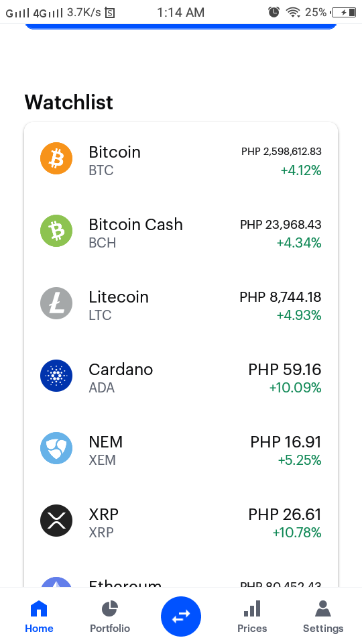Open Bitcoin price PHP 2,598,612.83

[281, 152]
